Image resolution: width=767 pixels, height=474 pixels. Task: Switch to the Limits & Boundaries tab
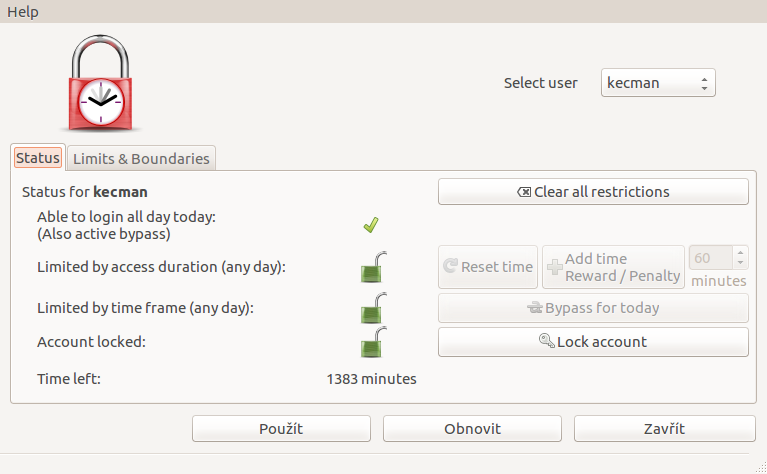coord(141,158)
